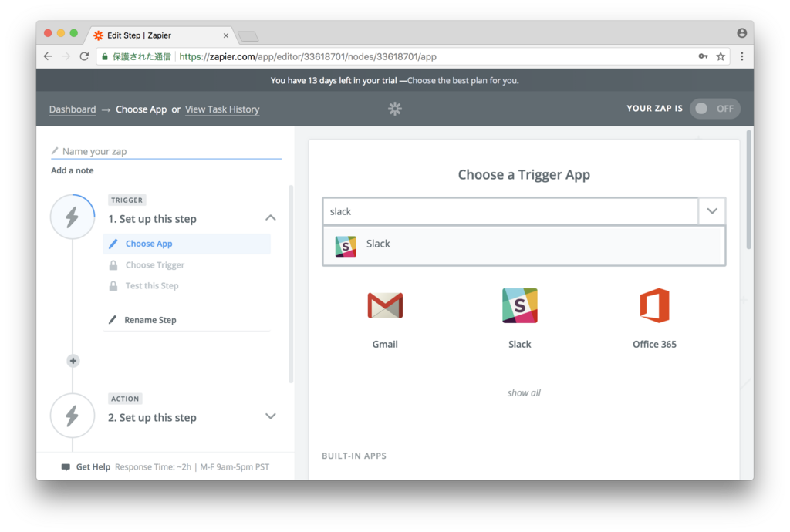Close the Edit Step Zapier tab
This screenshot has height=532, width=790.
(x=226, y=35)
